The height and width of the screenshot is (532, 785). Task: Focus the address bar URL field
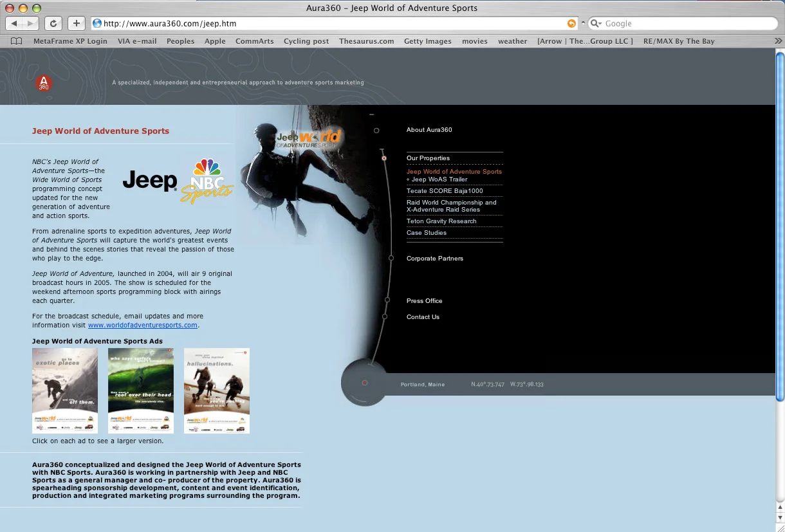point(333,24)
